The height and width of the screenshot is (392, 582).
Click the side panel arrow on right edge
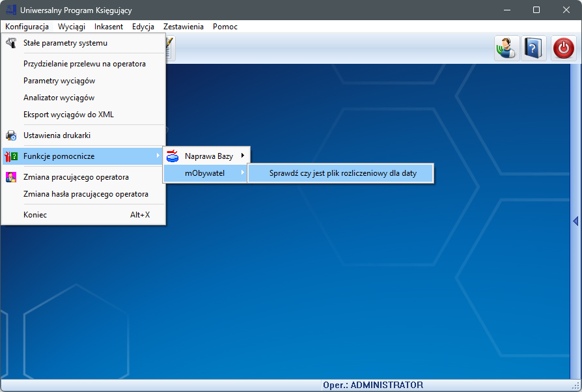(575, 222)
